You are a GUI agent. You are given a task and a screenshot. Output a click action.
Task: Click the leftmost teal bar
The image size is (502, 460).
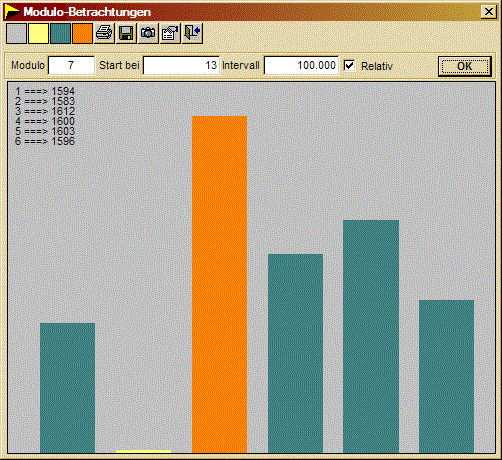pos(67,388)
